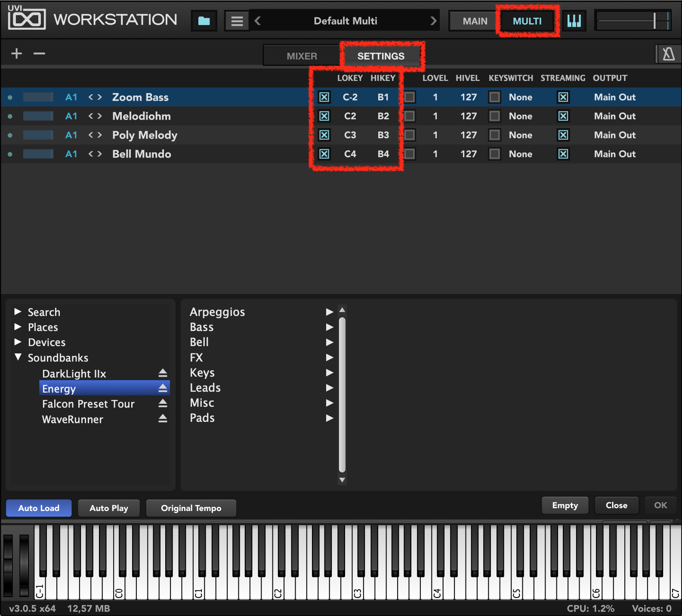Open the metronome icon

[x=668, y=54]
